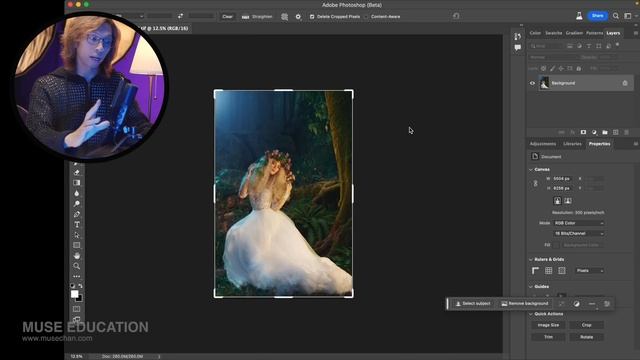Open the Bits/Channel dropdown

click(579, 233)
